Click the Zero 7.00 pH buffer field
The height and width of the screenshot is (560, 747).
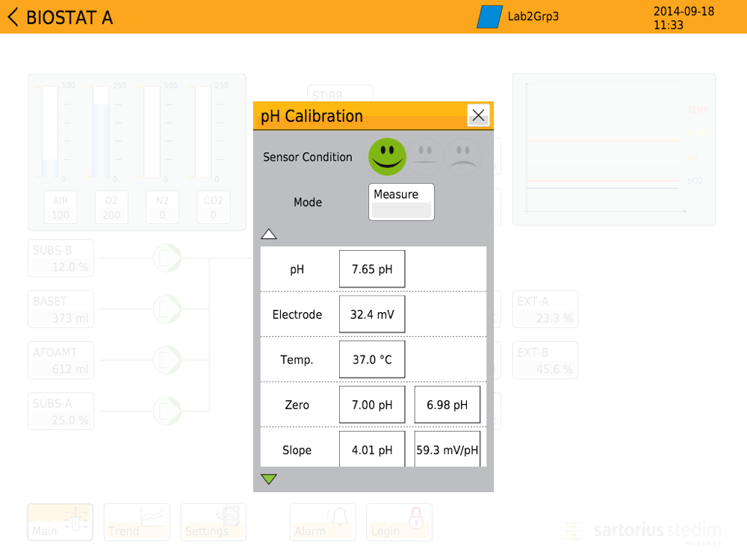pos(372,405)
